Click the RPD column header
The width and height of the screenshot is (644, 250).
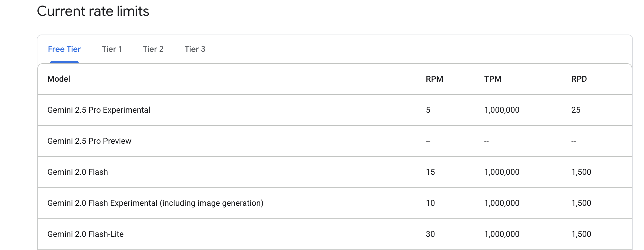[x=579, y=79]
